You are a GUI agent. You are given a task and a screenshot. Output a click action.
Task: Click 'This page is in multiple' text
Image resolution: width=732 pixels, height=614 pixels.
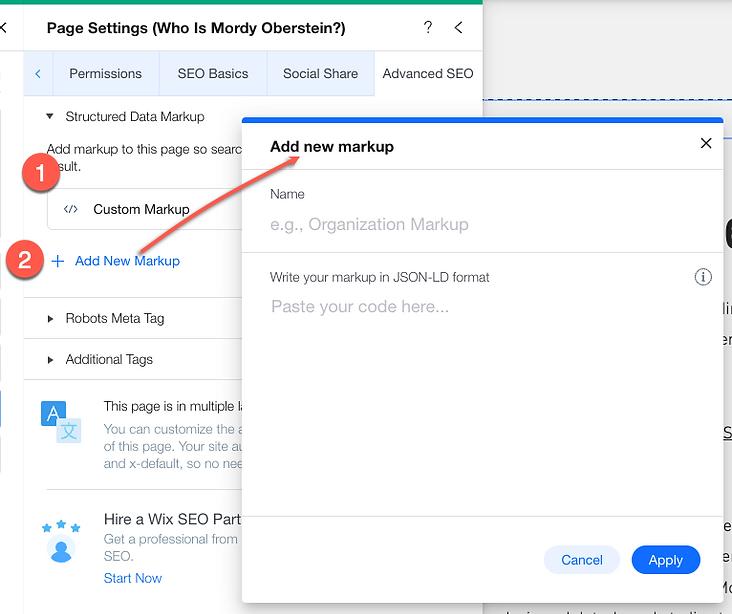(x=173, y=406)
